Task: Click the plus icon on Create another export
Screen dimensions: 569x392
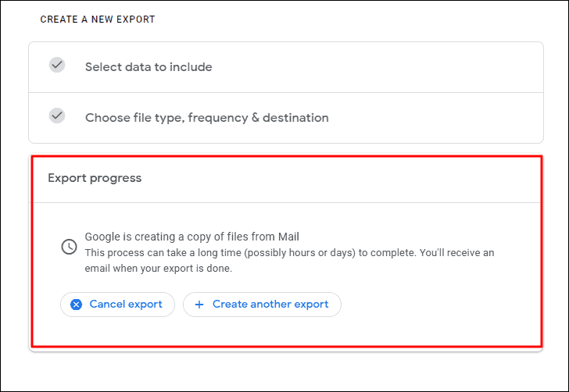Action: pos(199,305)
